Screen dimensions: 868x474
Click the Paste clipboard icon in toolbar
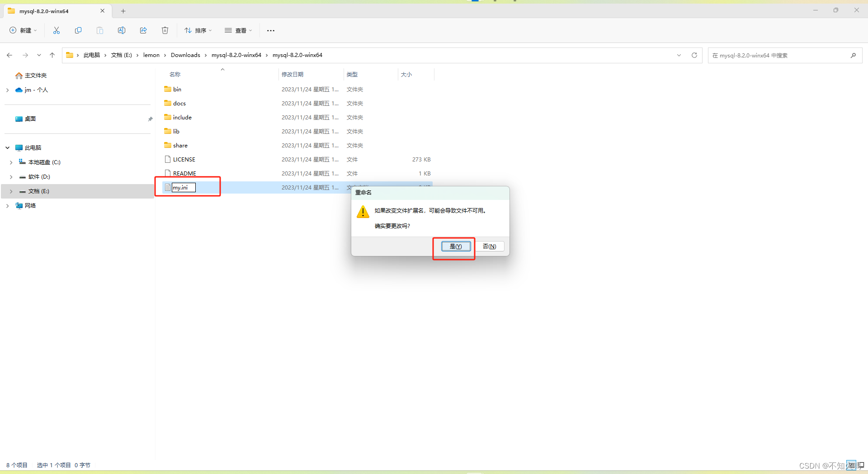[x=100, y=30]
